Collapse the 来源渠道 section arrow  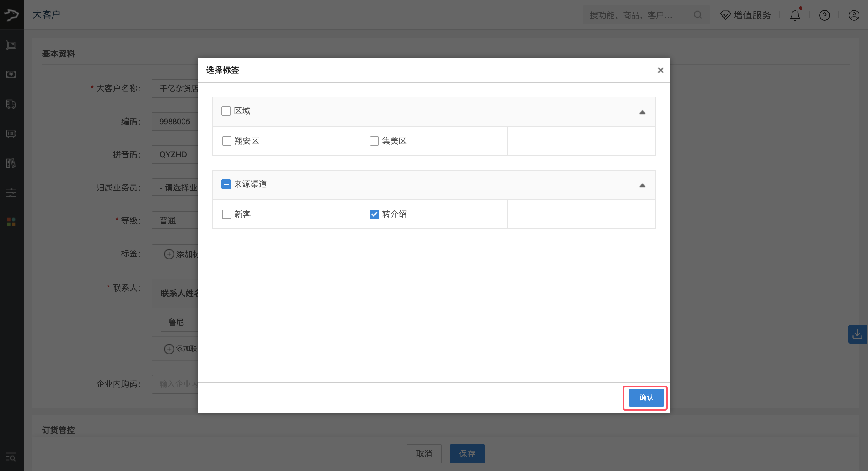coord(642,185)
